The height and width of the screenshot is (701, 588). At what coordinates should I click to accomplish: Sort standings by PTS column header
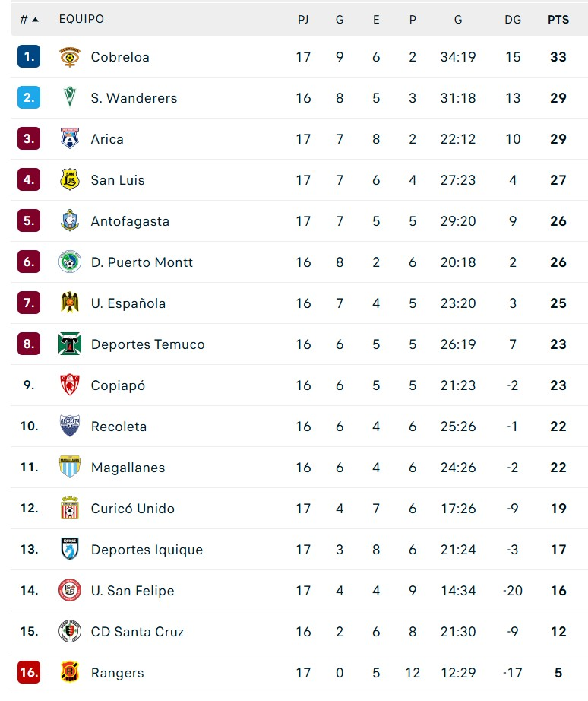[558, 19]
